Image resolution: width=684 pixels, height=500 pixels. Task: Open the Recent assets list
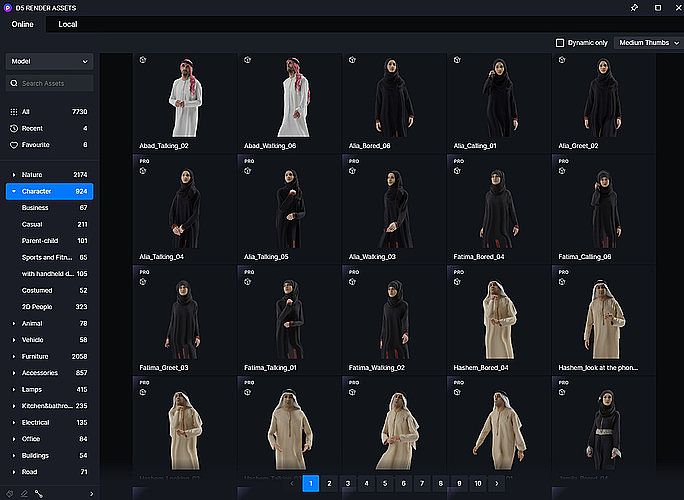(x=35, y=128)
